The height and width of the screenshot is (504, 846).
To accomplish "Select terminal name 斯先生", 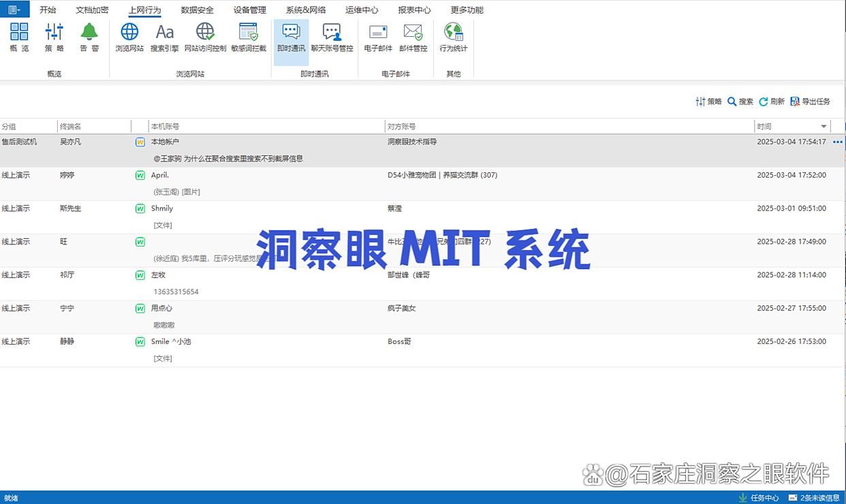I will [70, 208].
